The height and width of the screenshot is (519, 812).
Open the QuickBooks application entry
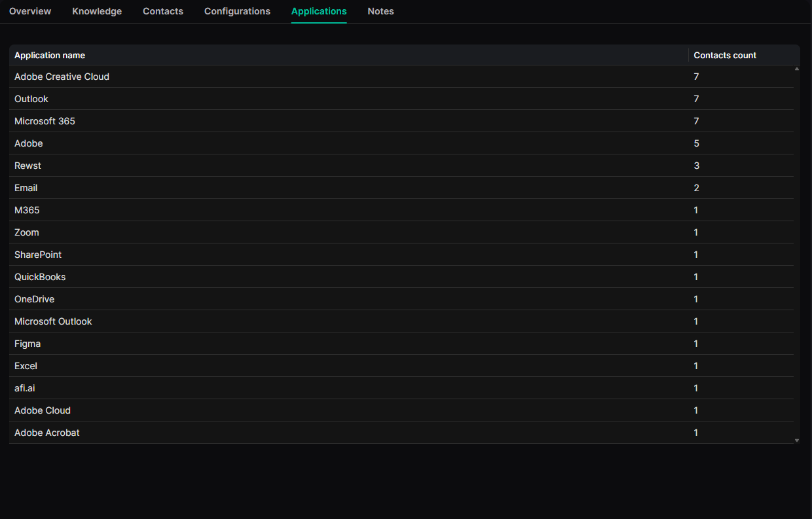point(401,277)
